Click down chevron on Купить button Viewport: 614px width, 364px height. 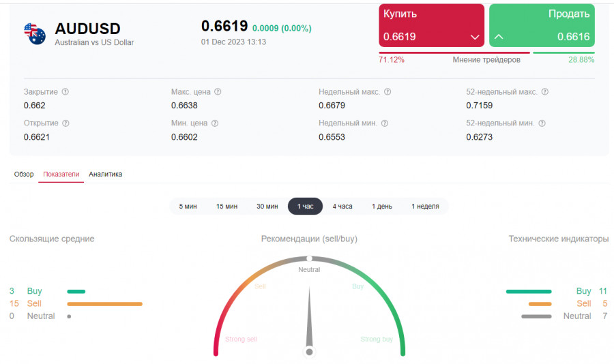(475, 37)
